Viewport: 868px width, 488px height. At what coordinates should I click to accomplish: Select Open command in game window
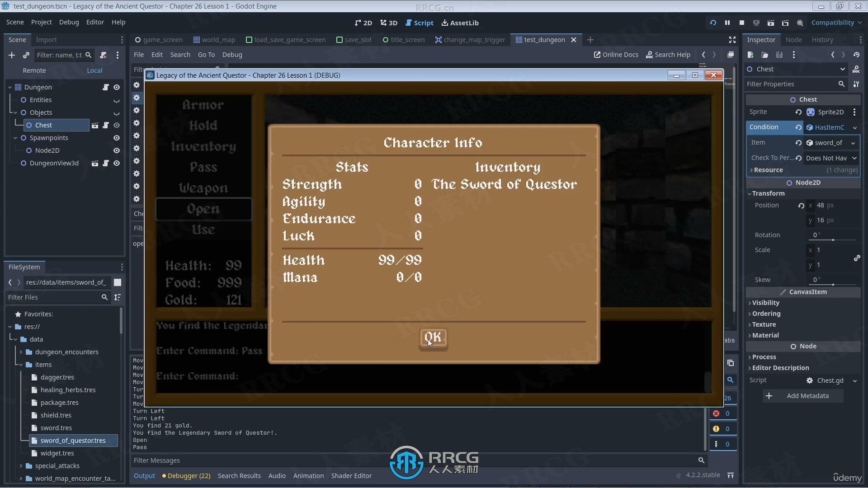coord(203,209)
